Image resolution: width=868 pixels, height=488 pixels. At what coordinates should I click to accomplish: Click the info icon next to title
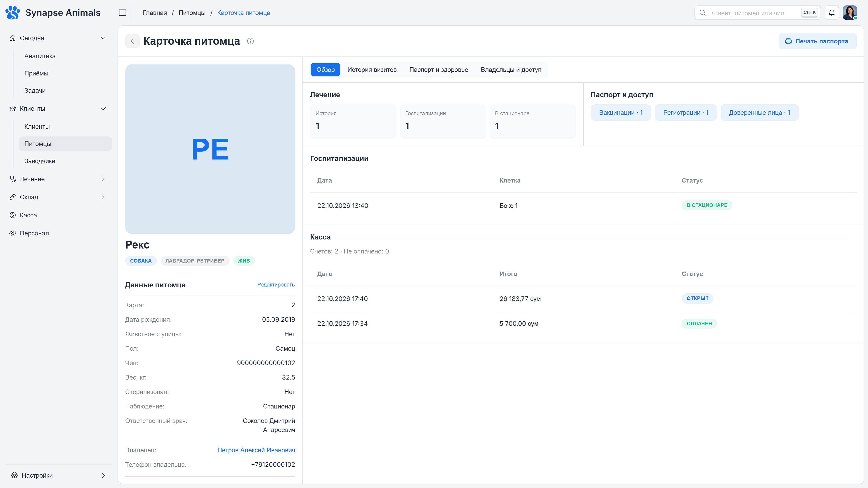(x=250, y=41)
